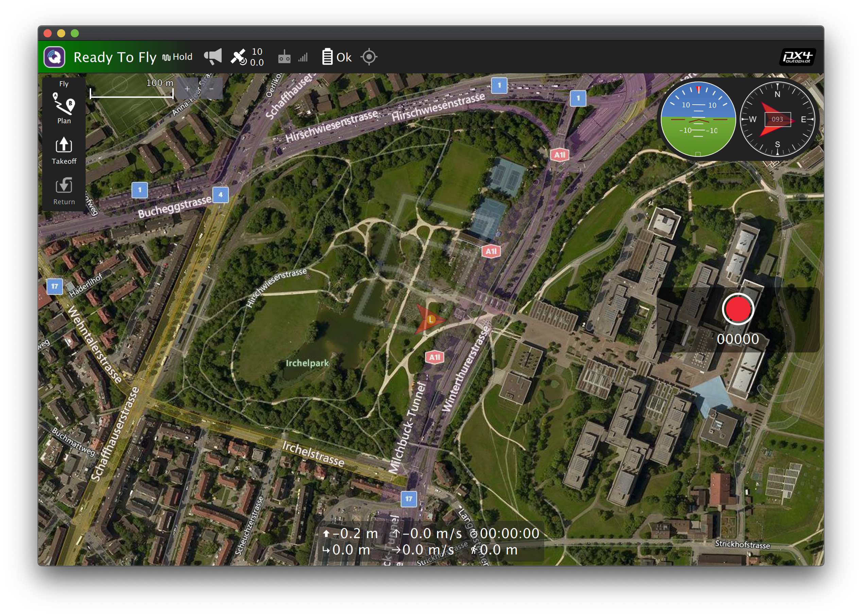This screenshot has height=616, width=862.
Task: Start recording with the red record button
Action: (x=738, y=309)
